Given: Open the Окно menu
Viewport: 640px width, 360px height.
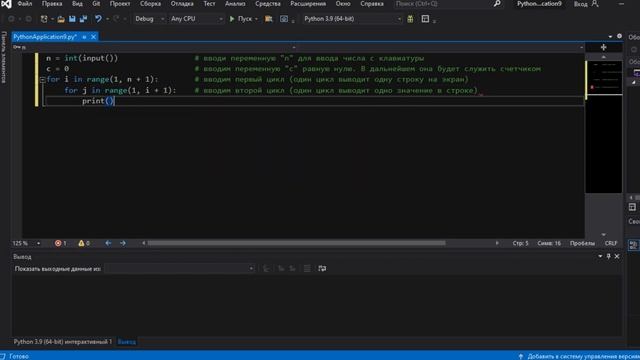Looking at the screenshot, I should [343, 4].
